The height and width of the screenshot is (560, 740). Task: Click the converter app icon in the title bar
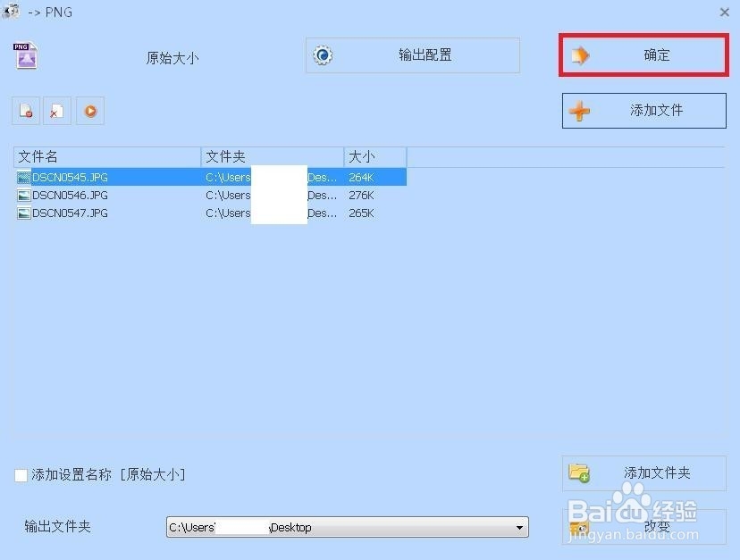pos(12,12)
